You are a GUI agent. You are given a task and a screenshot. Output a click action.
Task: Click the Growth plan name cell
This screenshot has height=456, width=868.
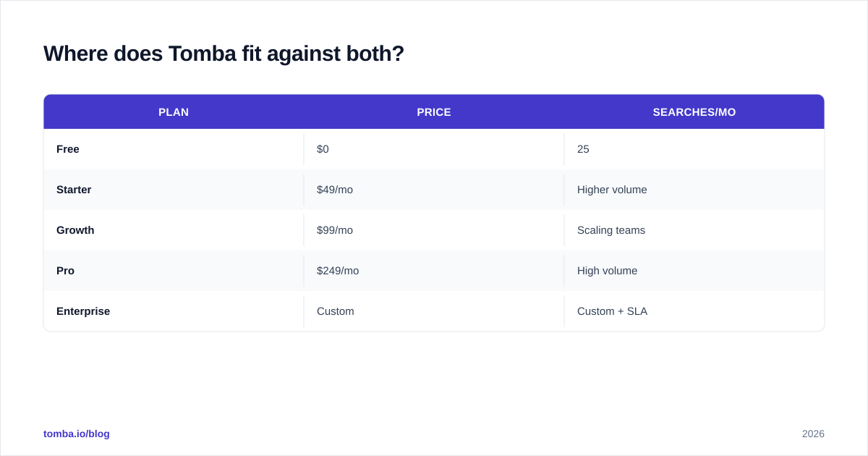pyautogui.click(x=174, y=230)
